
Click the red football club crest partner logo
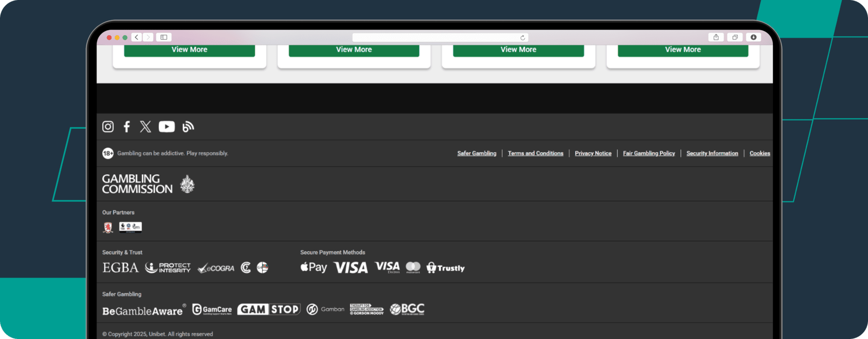(108, 227)
